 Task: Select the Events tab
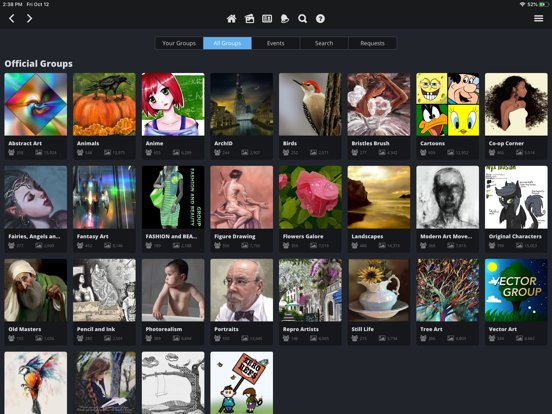tap(275, 43)
